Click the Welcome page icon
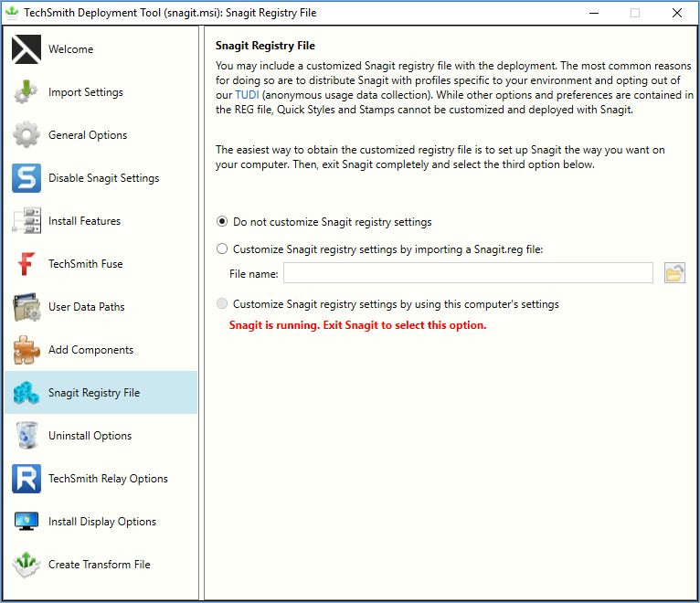Viewport: 700px width, 603px height. (x=27, y=49)
